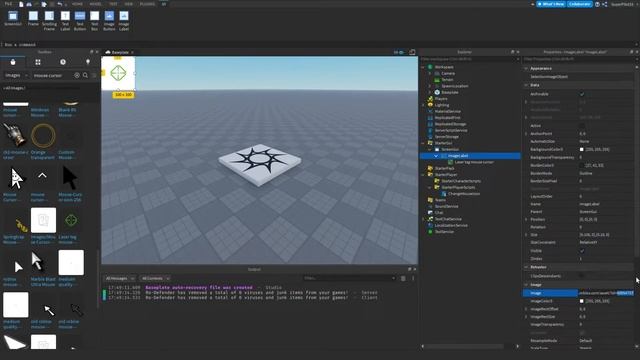
Task: Open the Toolbox Marketplace tab
Action: click(x=13, y=62)
